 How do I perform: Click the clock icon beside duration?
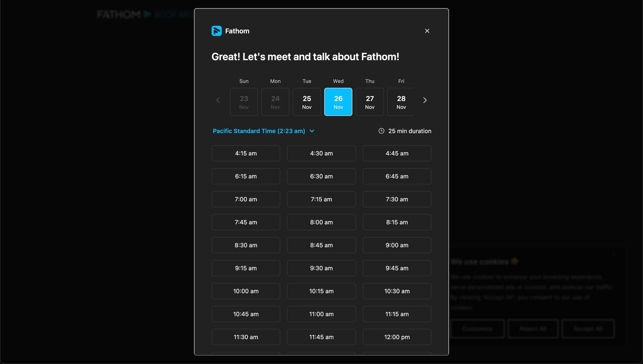pos(381,131)
